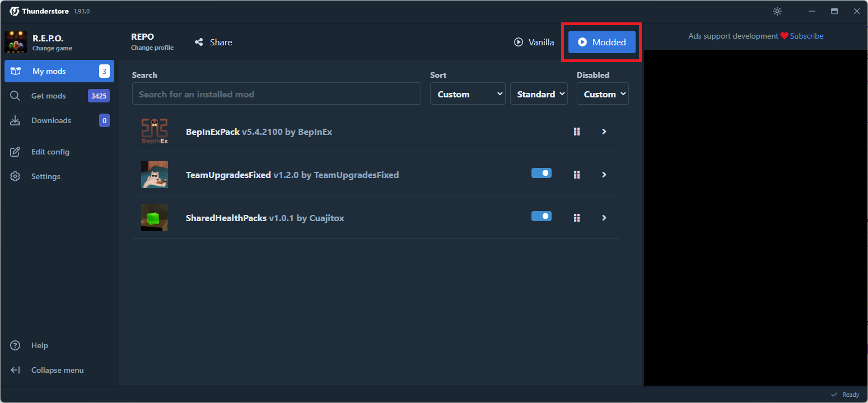This screenshot has height=403, width=868.
Task: Click Change profile under REPO
Action: 152,48
